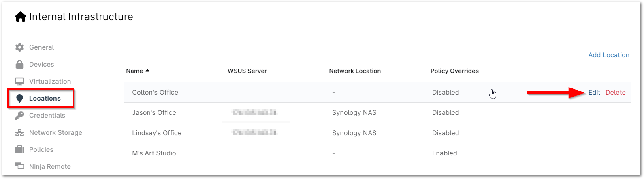644x179 pixels.
Task: Click the Network Storage icon
Action: click(x=19, y=133)
